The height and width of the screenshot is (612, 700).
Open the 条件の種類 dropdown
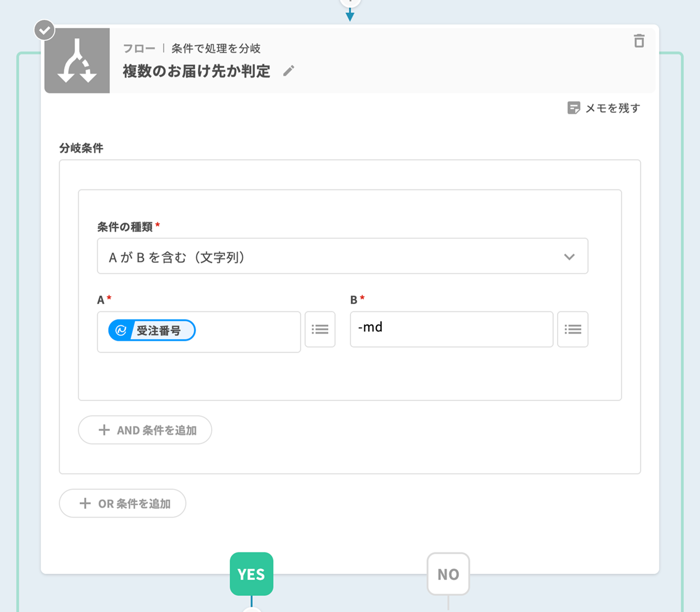342,256
